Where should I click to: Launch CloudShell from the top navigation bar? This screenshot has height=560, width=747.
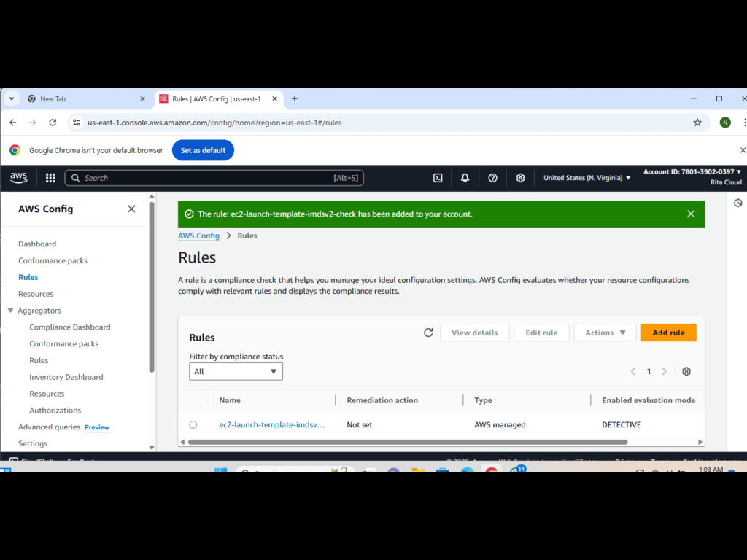[438, 178]
